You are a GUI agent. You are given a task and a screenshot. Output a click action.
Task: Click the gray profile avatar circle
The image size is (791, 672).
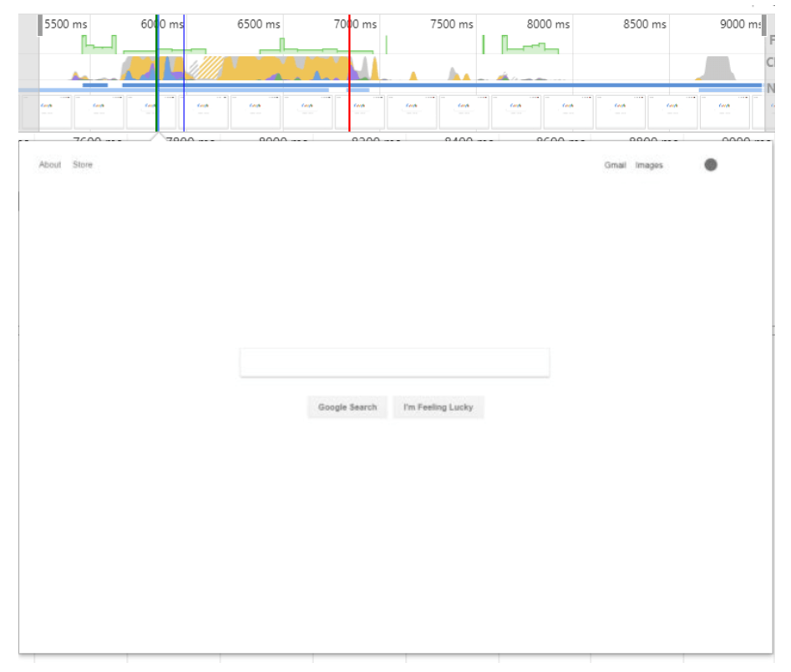tap(711, 164)
